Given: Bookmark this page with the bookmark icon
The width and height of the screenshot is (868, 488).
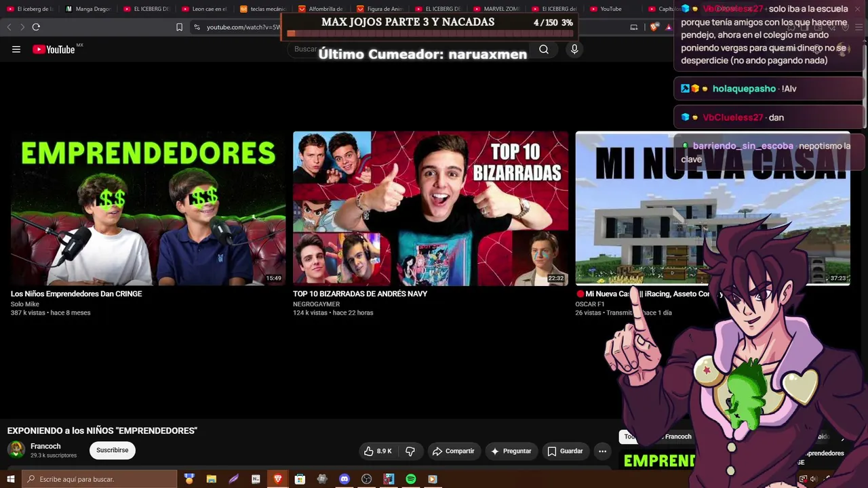Looking at the screenshot, I should pyautogui.click(x=179, y=27).
